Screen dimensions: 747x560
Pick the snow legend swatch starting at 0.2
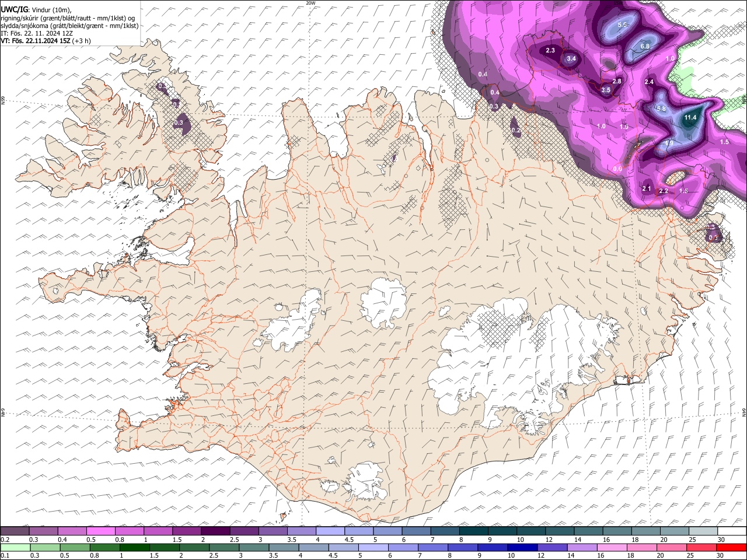tap(15, 531)
